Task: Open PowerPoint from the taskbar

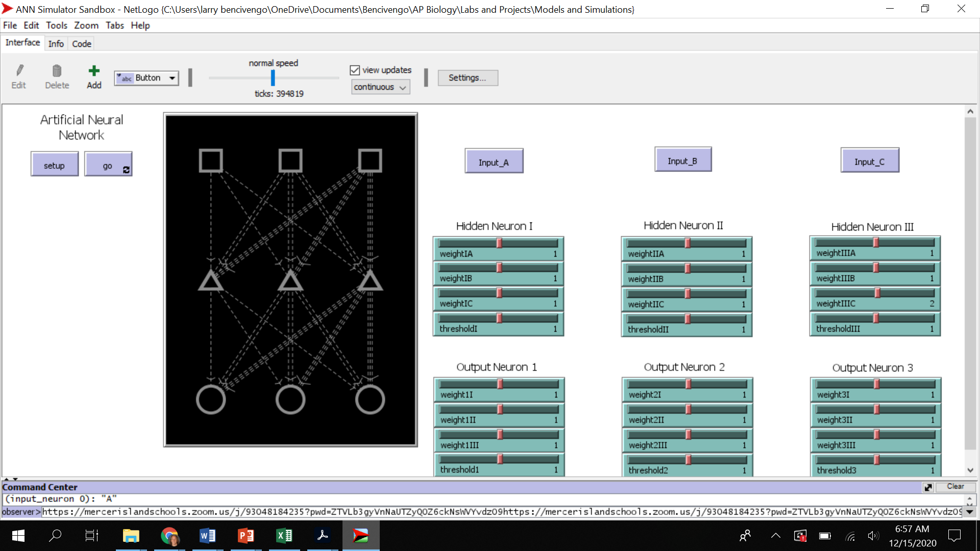Action: point(246,536)
